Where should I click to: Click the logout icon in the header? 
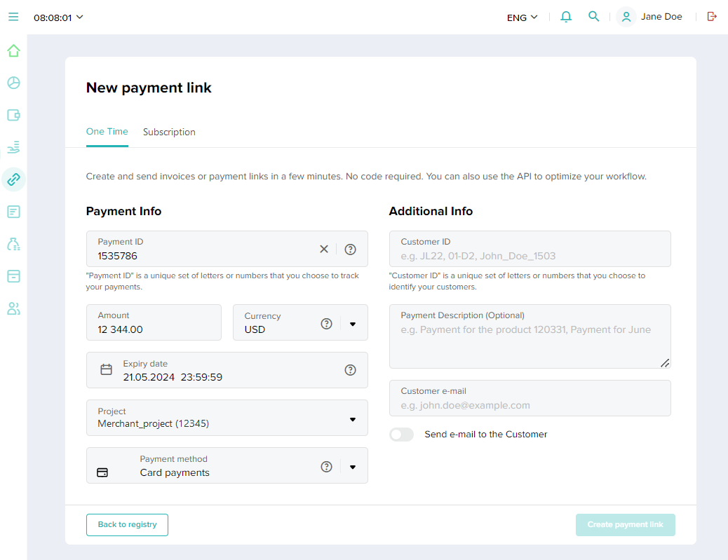click(x=712, y=17)
